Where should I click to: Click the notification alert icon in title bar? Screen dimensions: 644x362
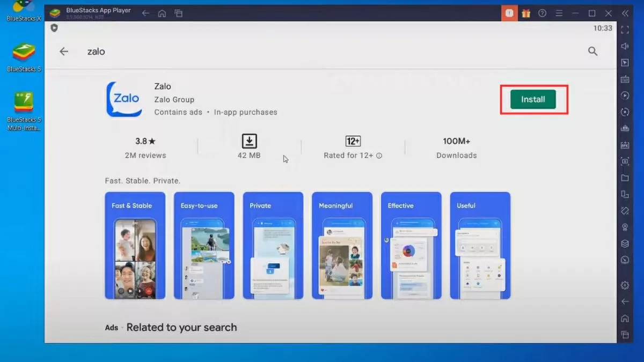(509, 13)
